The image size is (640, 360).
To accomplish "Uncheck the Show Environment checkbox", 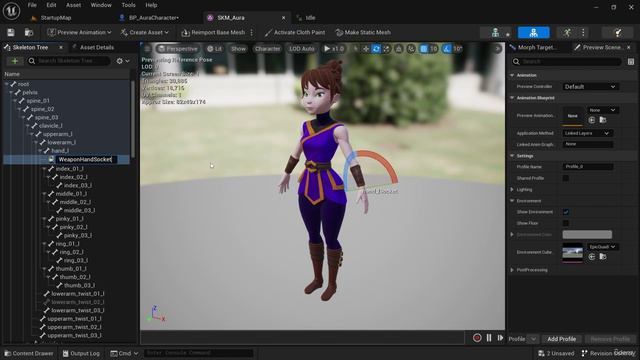I will pyautogui.click(x=566, y=212).
